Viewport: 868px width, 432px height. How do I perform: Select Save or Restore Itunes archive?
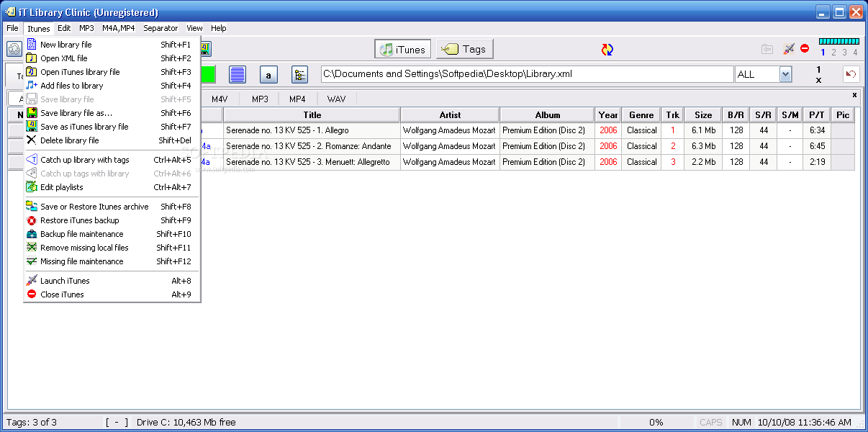112,207
